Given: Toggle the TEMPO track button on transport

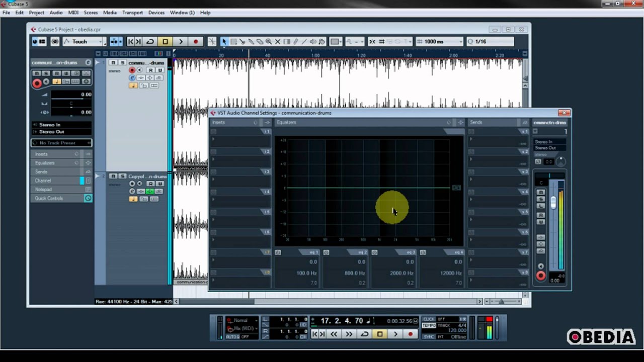Looking at the screenshot, I should pyautogui.click(x=429, y=325).
